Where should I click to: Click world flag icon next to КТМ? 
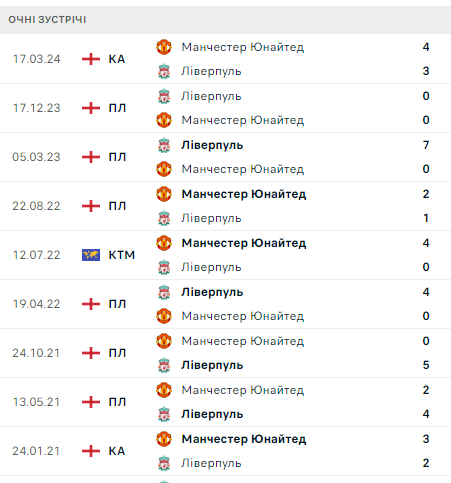tap(91, 255)
